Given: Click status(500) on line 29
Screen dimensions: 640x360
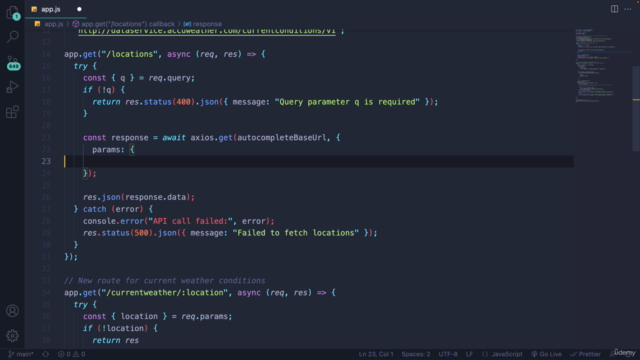Looking at the screenshot, I should tap(127, 233).
